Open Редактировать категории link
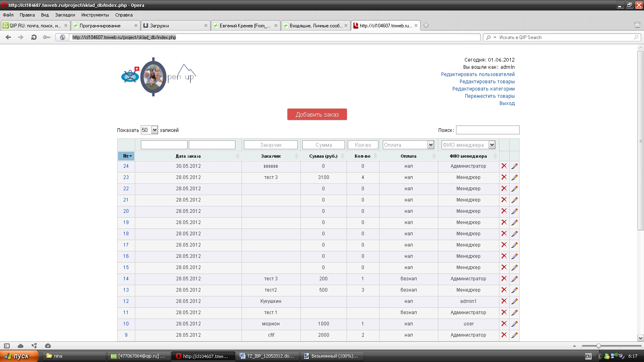644x362 pixels. 483,89
